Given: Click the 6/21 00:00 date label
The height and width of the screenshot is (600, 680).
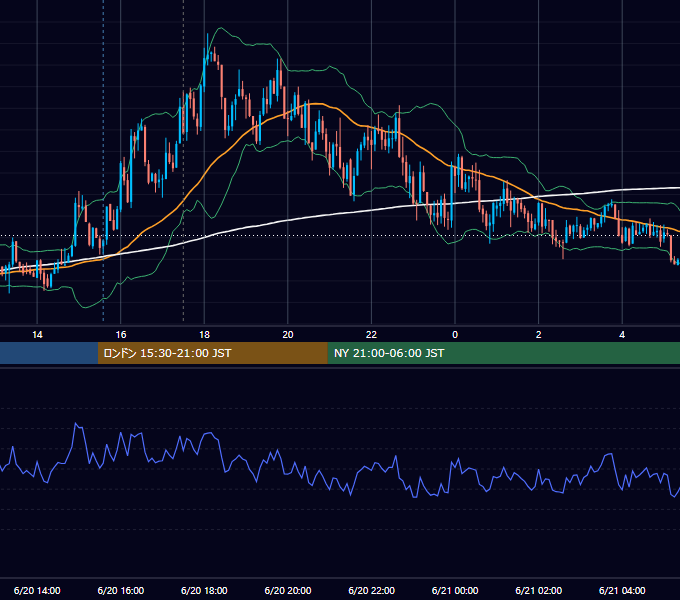Looking at the screenshot, I should coord(455,590).
